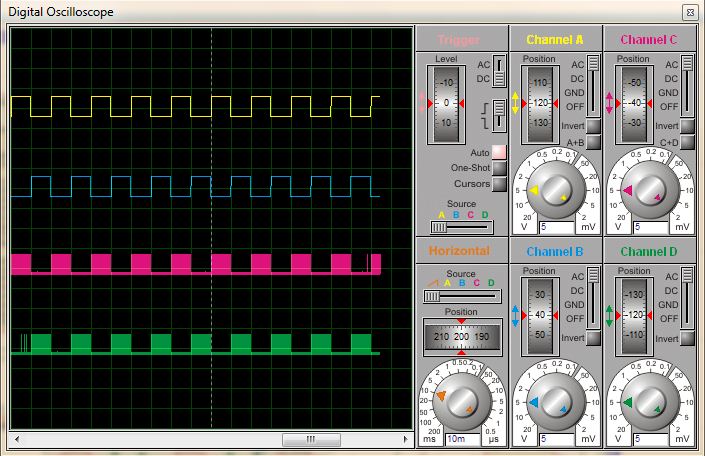Click the scroll left arrow under waveform display
This screenshot has height=456, width=705.
[x=17, y=439]
